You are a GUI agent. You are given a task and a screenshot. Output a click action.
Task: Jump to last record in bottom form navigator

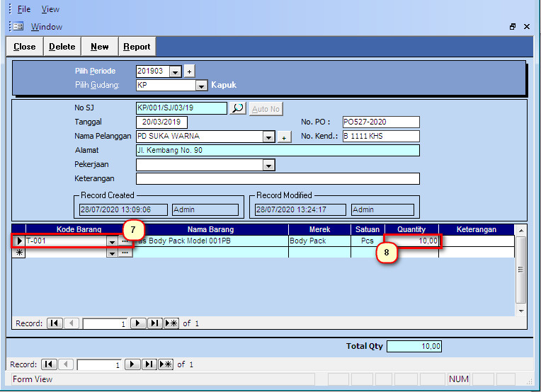pyautogui.click(x=149, y=364)
